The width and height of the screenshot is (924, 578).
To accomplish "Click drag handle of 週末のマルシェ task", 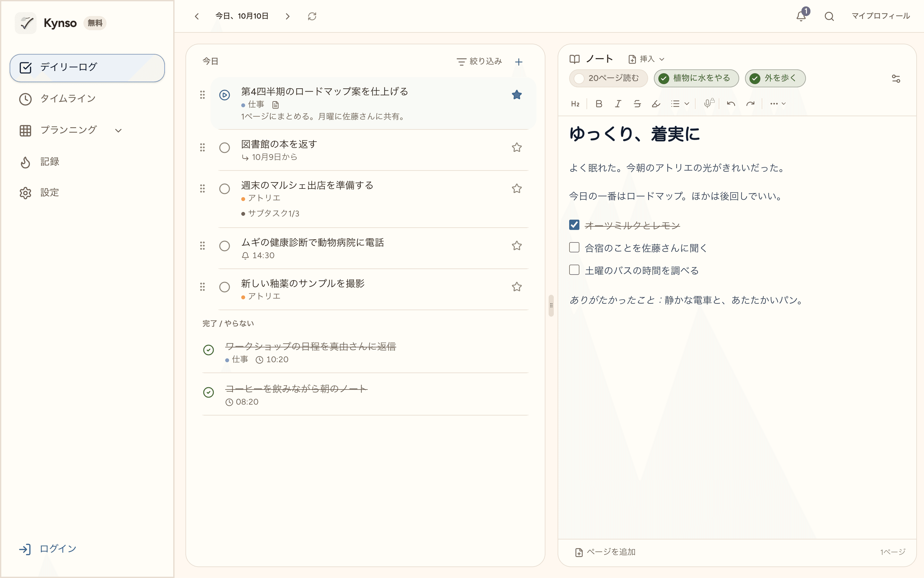I will (x=202, y=188).
